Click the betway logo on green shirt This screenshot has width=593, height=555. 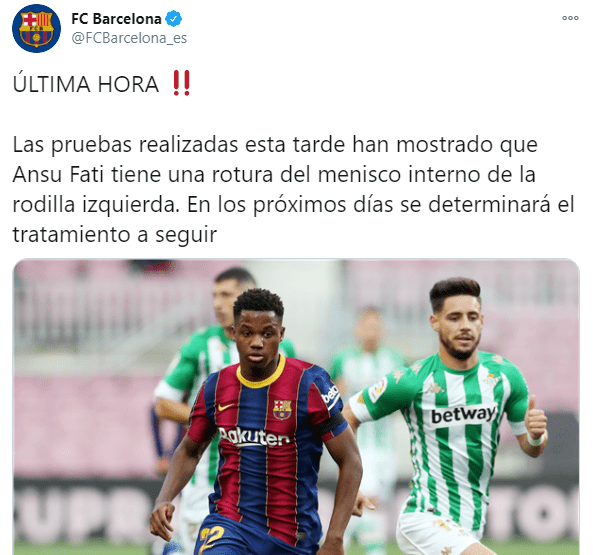(x=463, y=415)
